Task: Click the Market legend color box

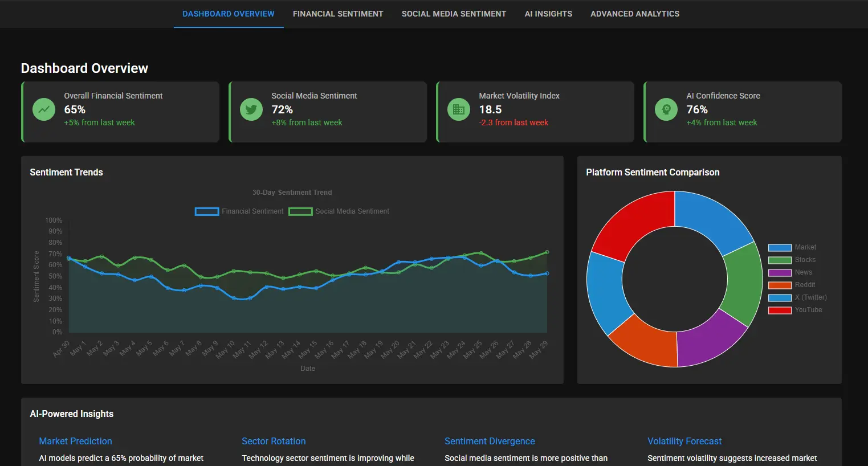Action: click(x=780, y=247)
